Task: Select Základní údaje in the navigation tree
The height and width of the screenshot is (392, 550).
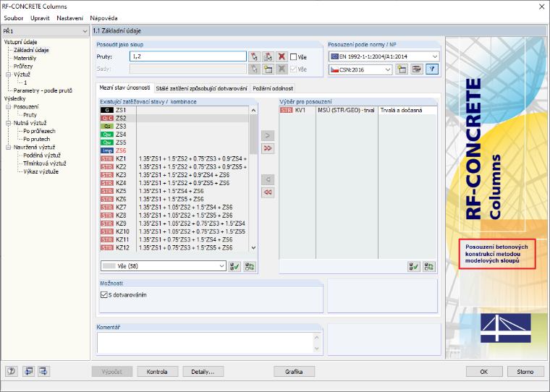Action: 31,50
